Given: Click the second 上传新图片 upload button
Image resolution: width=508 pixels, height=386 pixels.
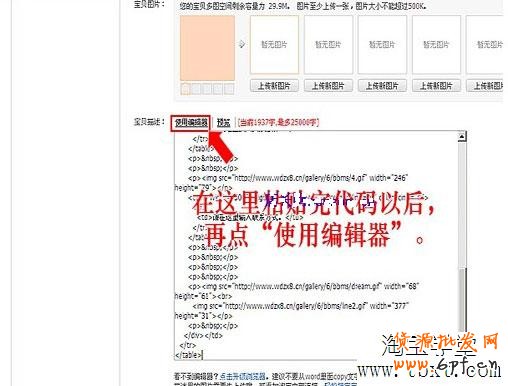Looking at the screenshot, I should (x=328, y=86).
